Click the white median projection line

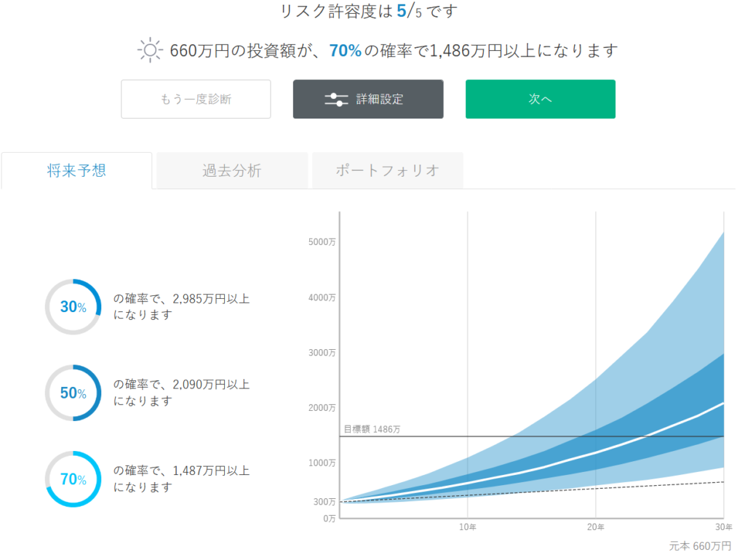pyautogui.click(x=597, y=452)
